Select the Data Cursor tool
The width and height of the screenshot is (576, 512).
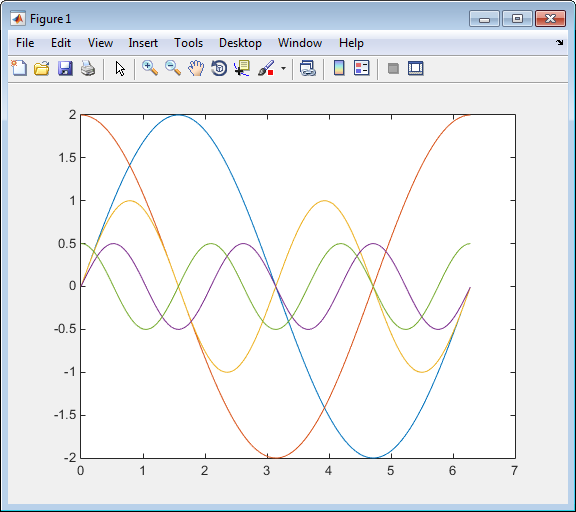pyautogui.click(x=242, y=68)
